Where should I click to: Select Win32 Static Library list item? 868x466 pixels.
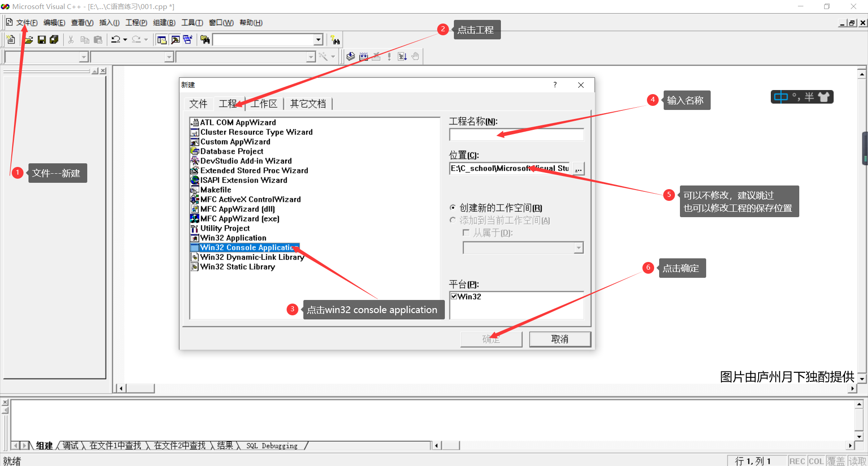(x=233, y=266)
